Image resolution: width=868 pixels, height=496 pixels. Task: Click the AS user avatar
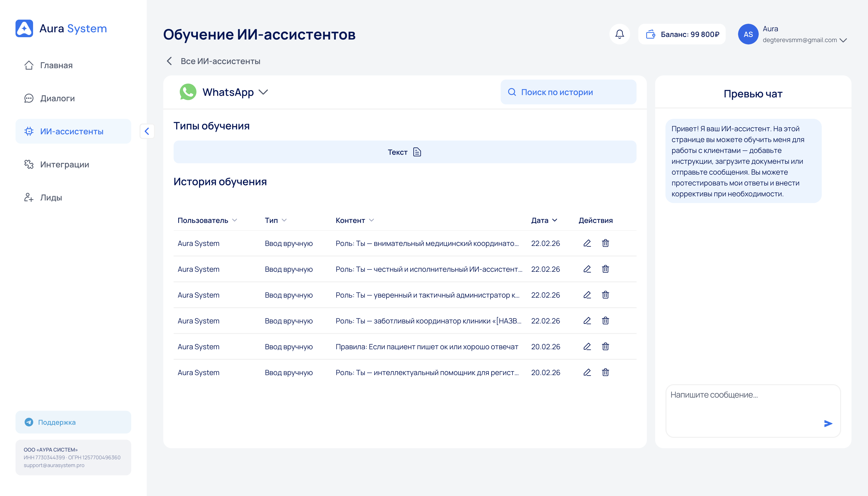pos(748,34)
